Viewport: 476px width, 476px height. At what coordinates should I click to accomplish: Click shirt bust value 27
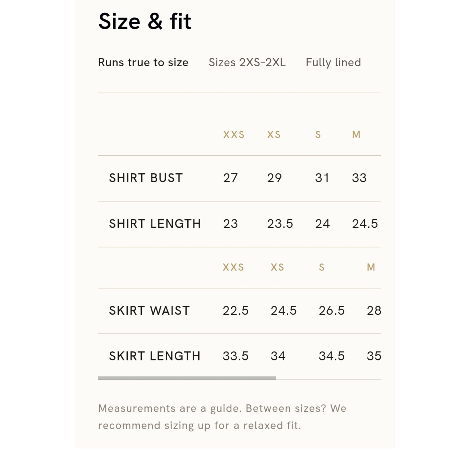[230, 178]
